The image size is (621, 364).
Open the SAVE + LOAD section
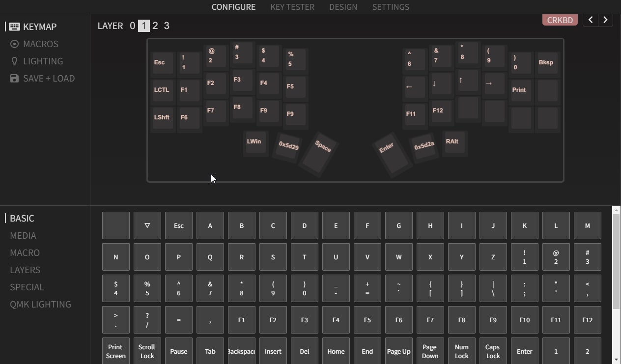[x=49, y=78]
